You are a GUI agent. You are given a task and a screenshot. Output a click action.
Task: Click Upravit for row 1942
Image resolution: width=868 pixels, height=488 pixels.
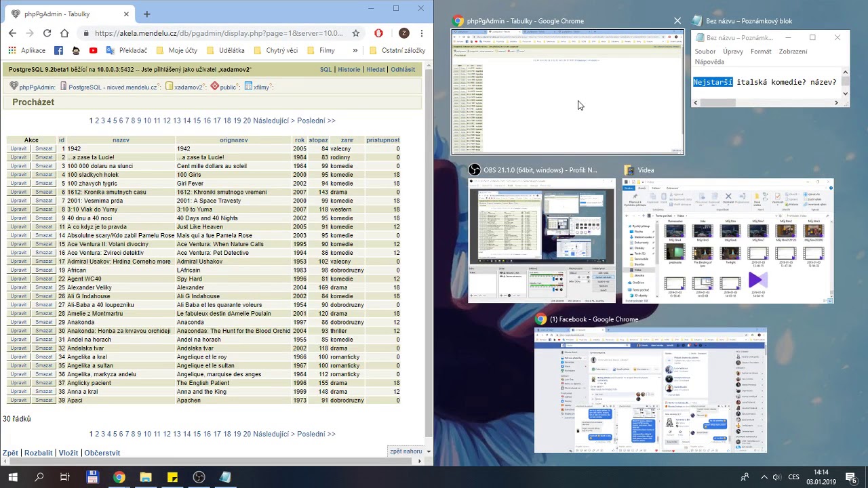coord(18,148)
